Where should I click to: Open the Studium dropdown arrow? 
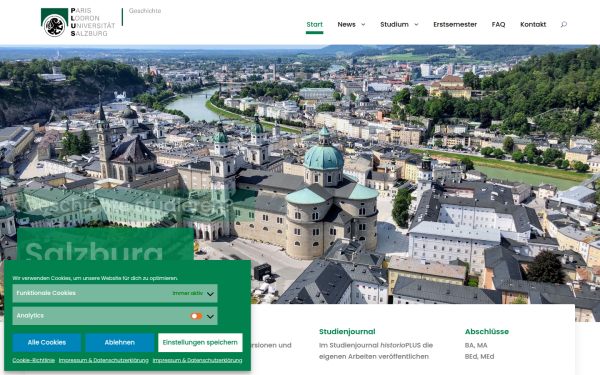pos(416,24)
